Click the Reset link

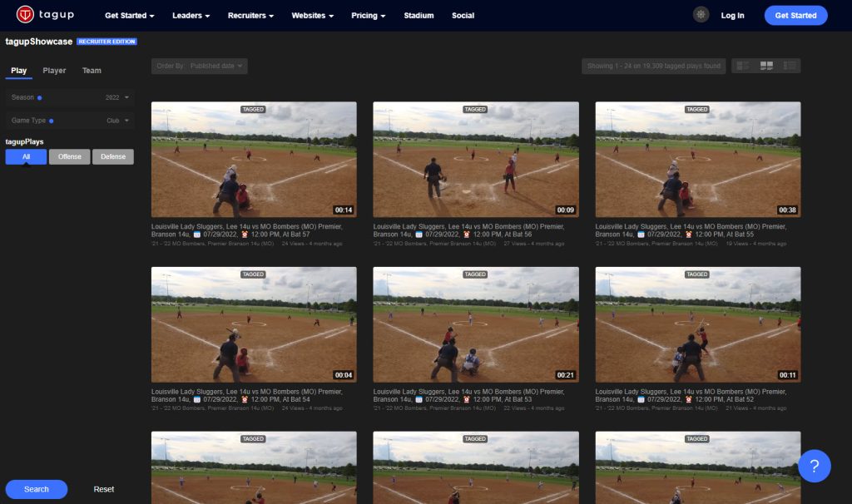click(104, 489)
